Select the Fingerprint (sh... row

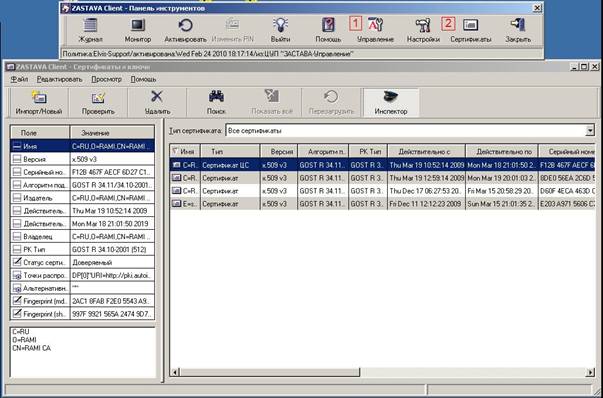(x=82, y=314)
